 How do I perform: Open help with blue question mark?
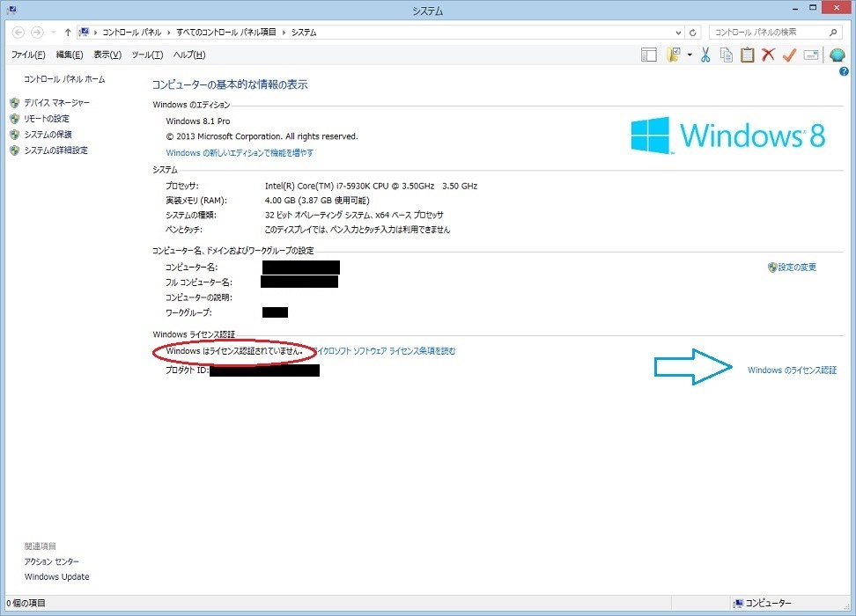tap(844, 71)
